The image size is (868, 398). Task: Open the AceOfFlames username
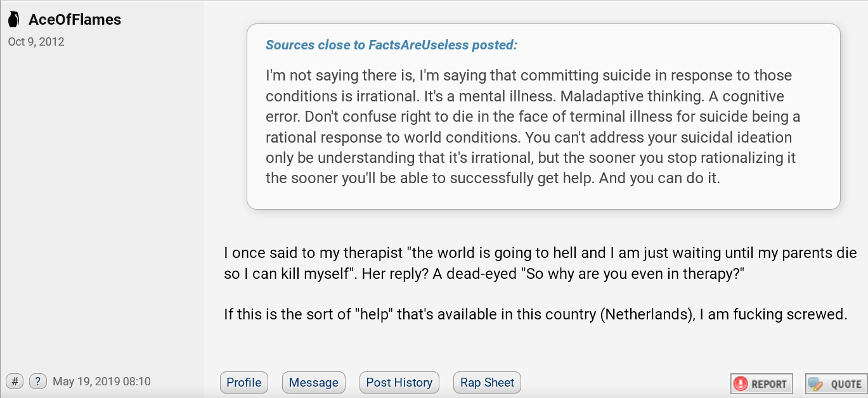click(x=75, y=20)
